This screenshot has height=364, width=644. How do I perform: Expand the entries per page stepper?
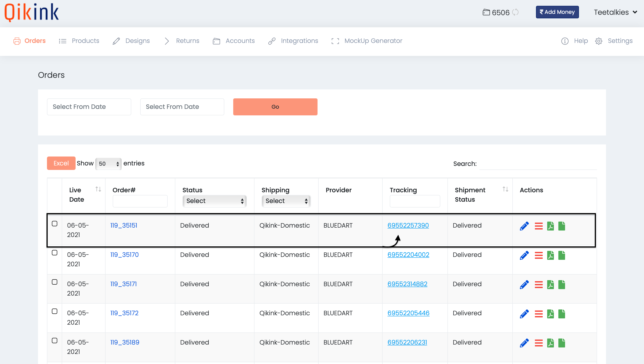(117, 163)
